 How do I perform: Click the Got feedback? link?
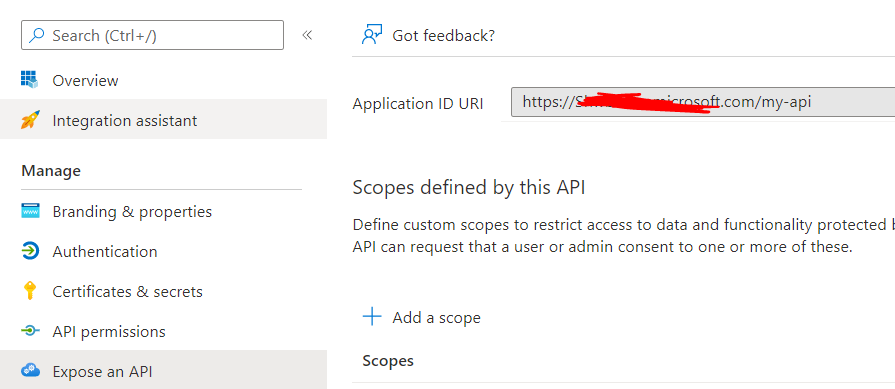pyautogui.click(x=443, y=35)
